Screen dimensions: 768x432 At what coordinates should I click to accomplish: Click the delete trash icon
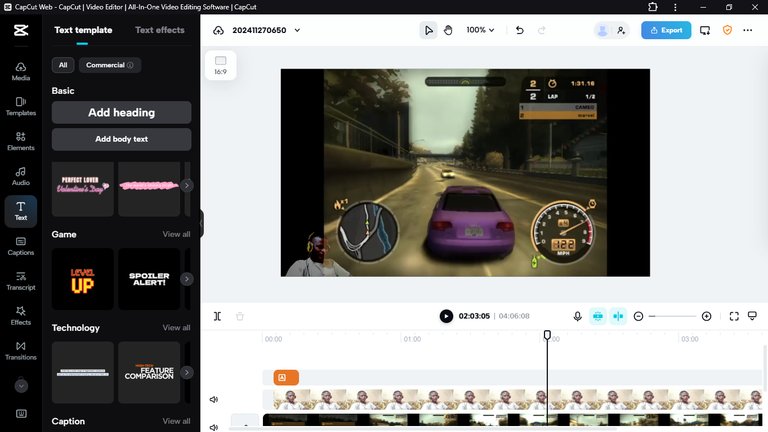click(240, 316)
